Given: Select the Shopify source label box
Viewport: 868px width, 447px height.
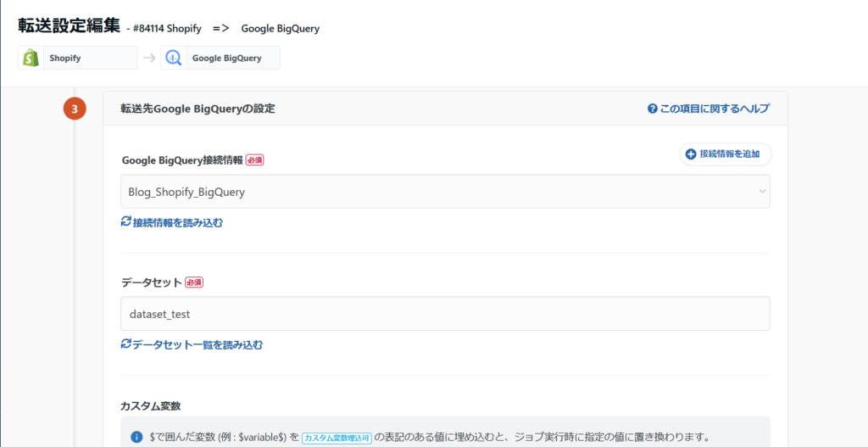Looking at the screenshot, I should [89, 58].
